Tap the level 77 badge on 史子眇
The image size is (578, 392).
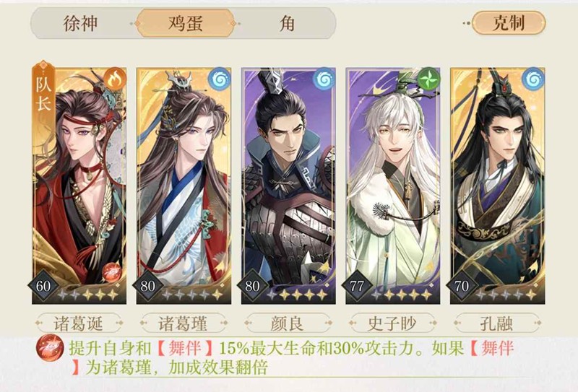(357, 286)
